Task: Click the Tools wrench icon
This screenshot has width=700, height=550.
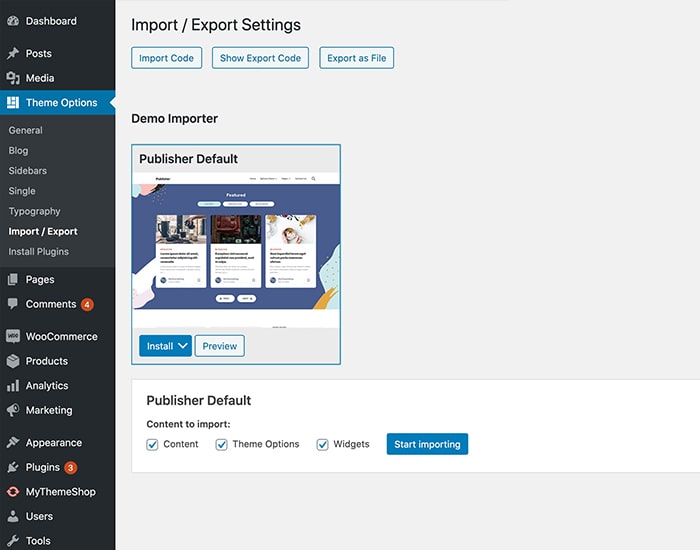Action: [13, 541]
